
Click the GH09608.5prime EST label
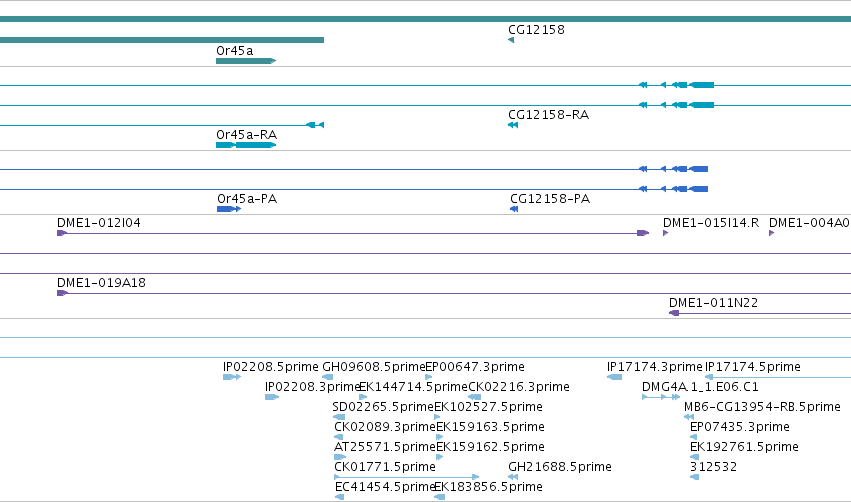[373, 367]
